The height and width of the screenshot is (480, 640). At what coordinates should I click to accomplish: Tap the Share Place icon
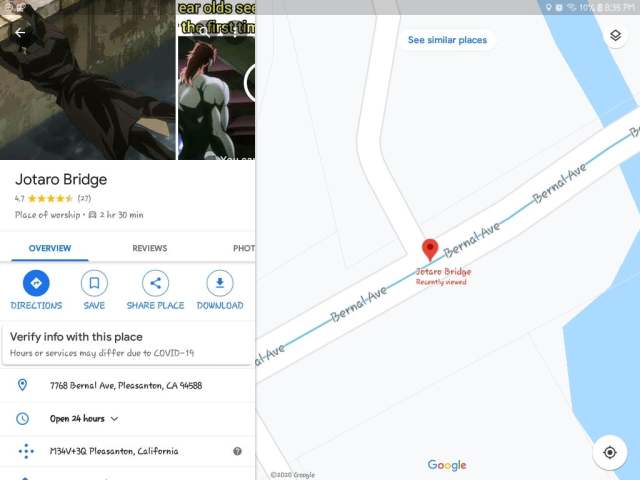click(x=155, y=284)
